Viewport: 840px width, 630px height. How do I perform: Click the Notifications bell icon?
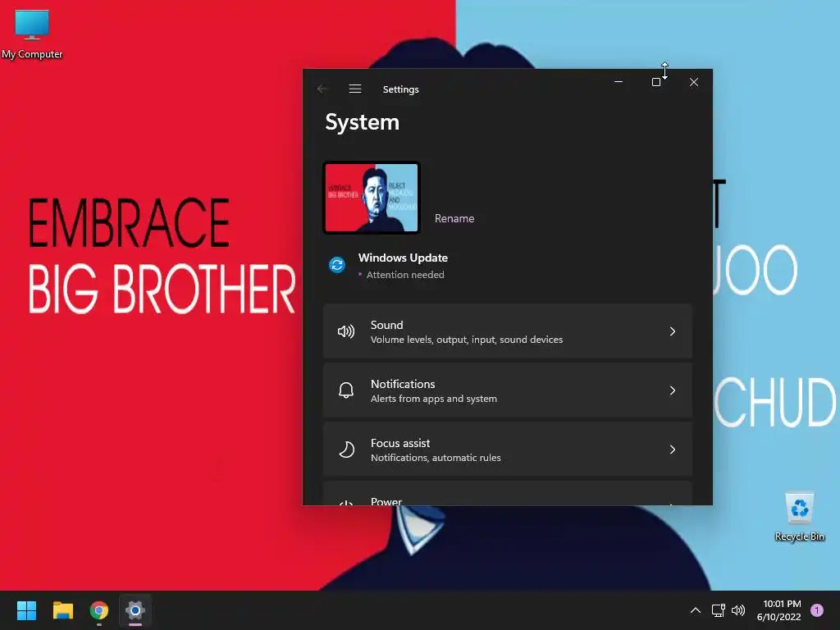[x=346, y=390]
